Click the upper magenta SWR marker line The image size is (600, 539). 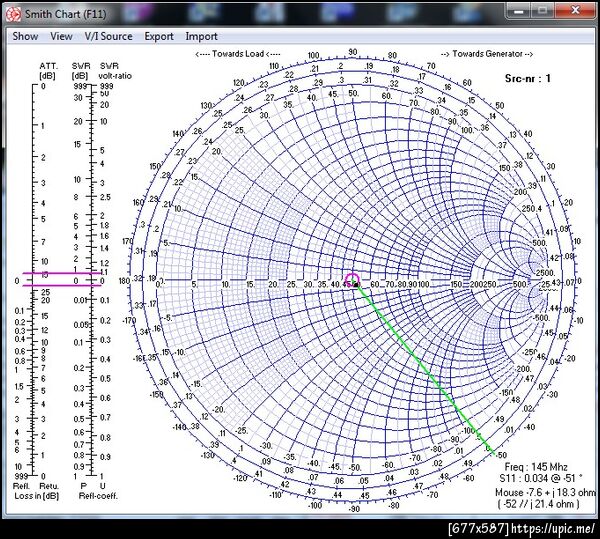[x=62, y=273]
